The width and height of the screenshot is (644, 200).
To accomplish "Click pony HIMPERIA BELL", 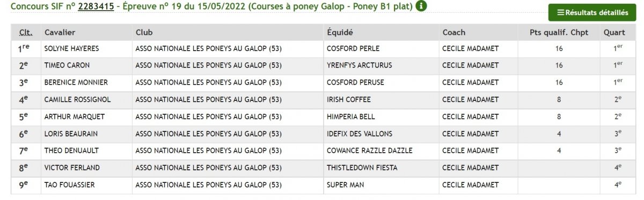I will (351, 116).
